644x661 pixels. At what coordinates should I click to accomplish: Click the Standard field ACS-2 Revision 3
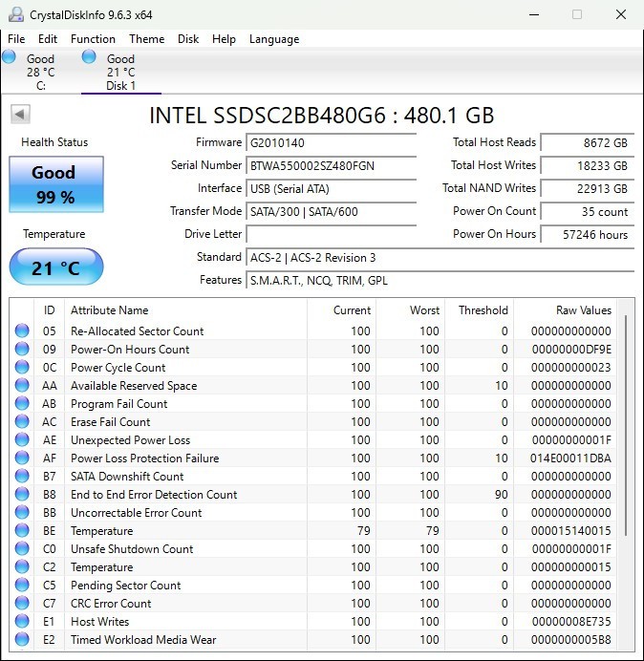point(440,258)
